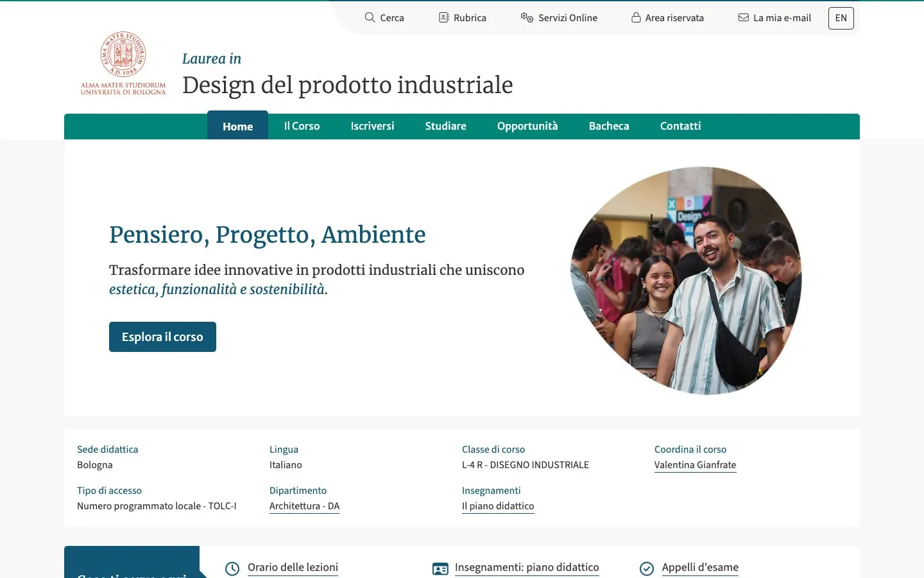The width and height of the screenshot is (924, 578).
Task: Open the Architettura - DA department link
Action: 304,506
